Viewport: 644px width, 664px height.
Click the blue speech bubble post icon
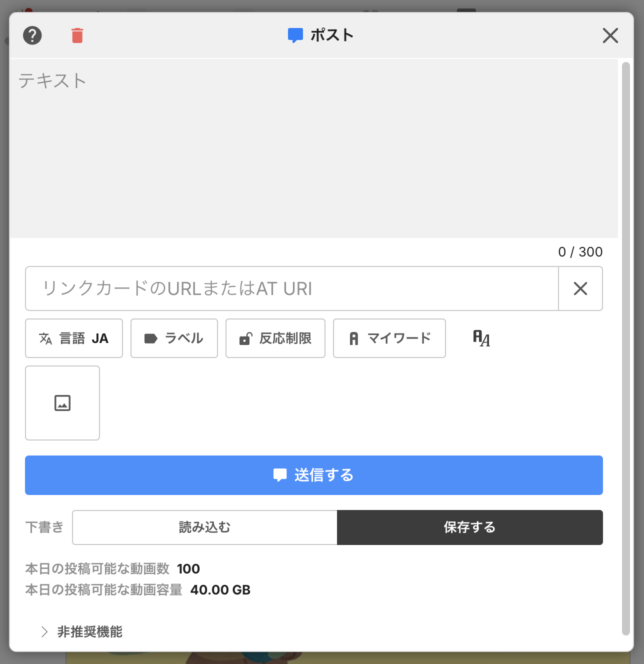coord(295,35)
